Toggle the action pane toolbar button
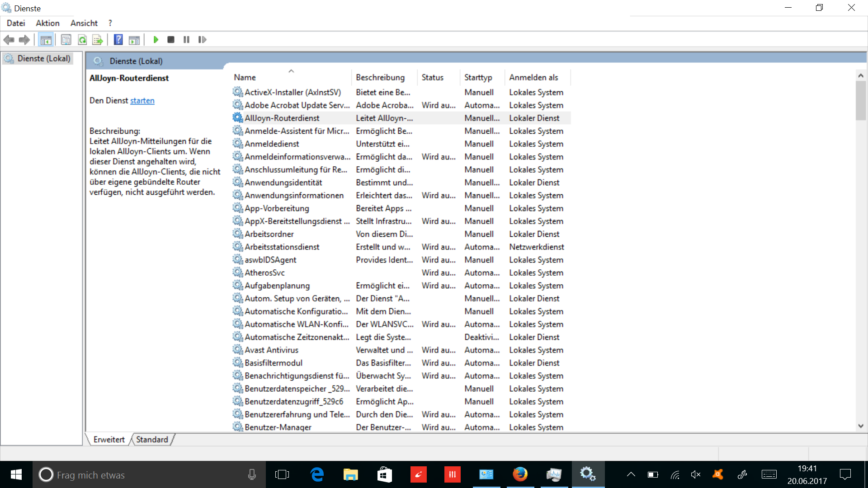Image resolution: width=868 pixels, height=488 pixels. coord(134,40)
